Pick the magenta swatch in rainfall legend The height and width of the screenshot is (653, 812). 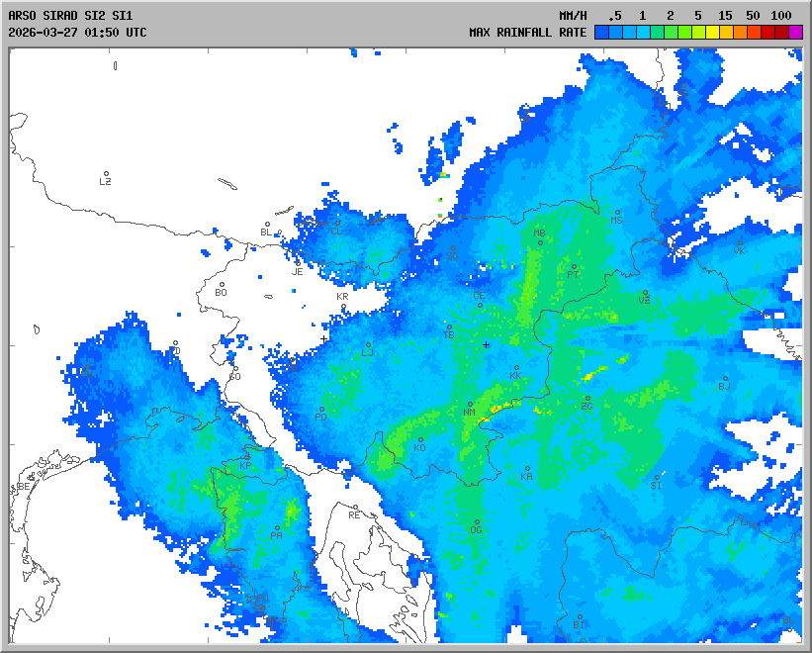[x=796, y=33]
